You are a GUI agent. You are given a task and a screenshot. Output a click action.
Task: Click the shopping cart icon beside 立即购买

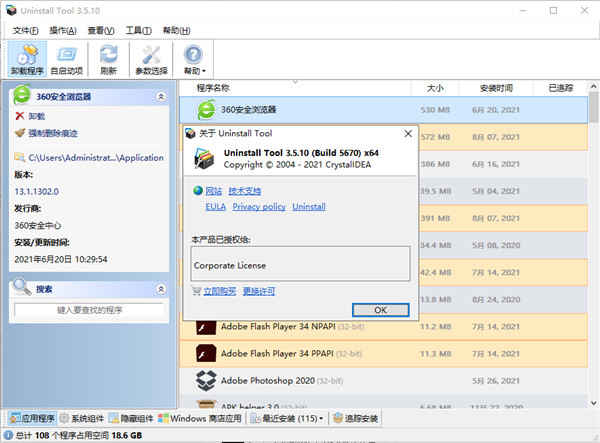[197, 292]
